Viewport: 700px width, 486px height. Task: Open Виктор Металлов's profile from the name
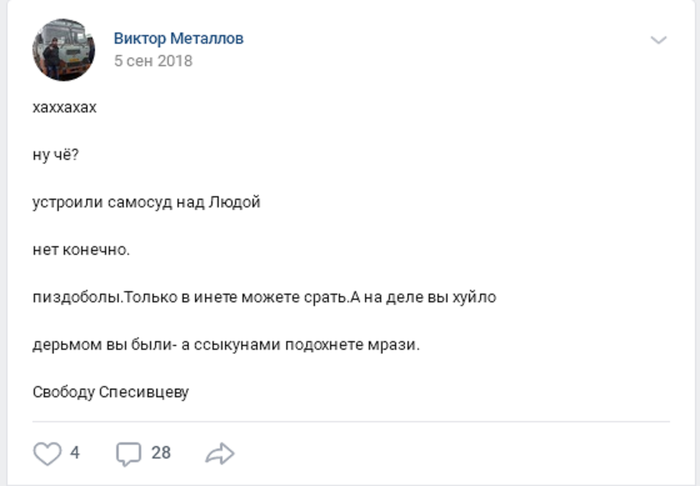click(x=178, y=39)
